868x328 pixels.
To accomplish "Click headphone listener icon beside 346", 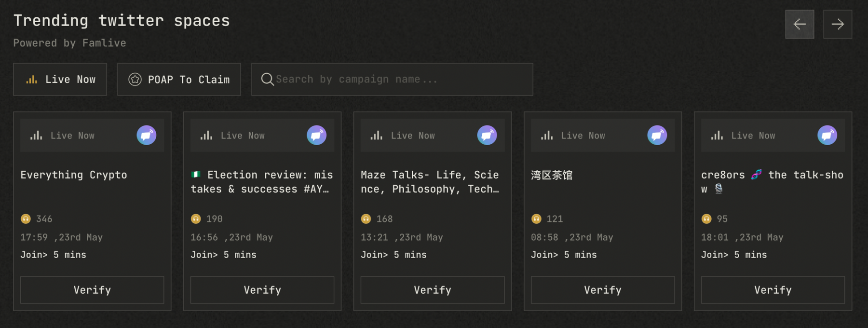I will click(26, 219).
